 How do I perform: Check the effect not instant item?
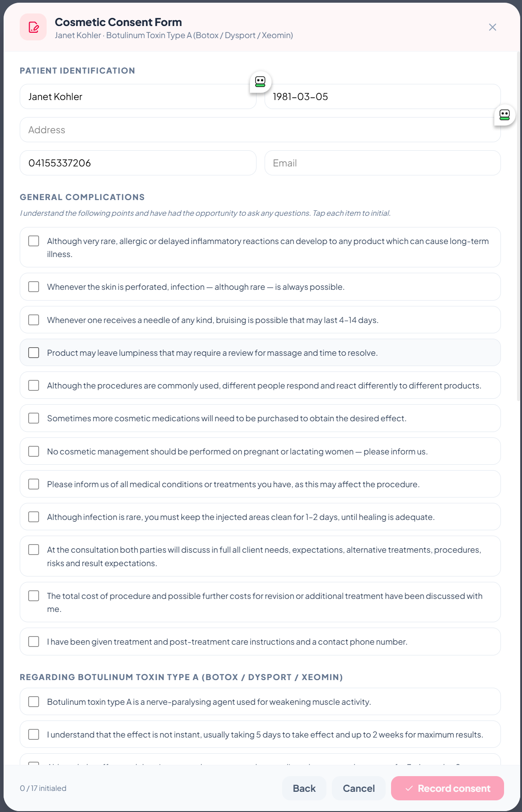point(34,734)
